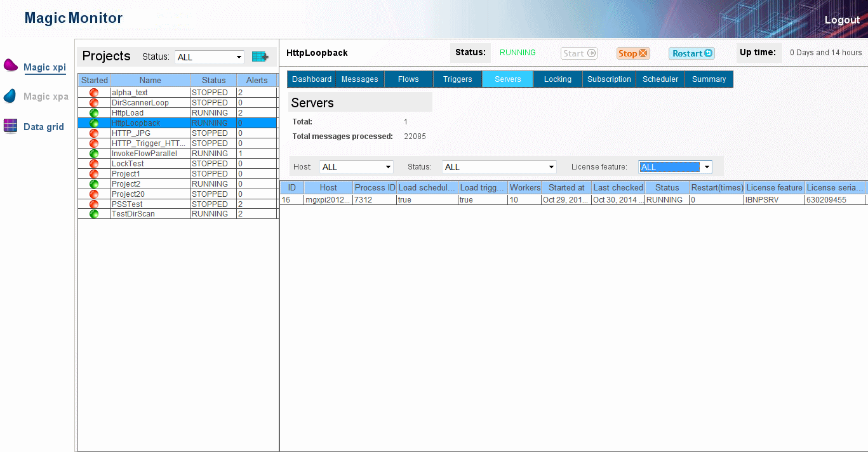Select the LockTest project name

point(128,164)
